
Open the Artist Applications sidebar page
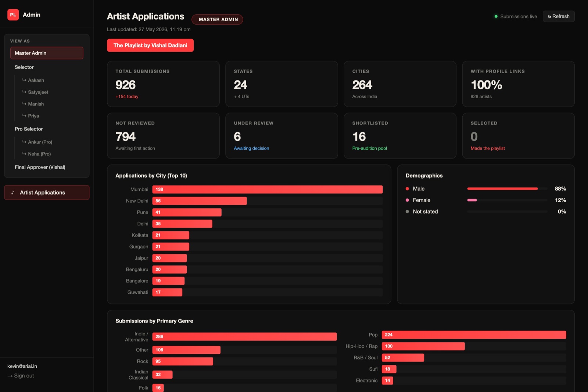(x=47, y=192)
